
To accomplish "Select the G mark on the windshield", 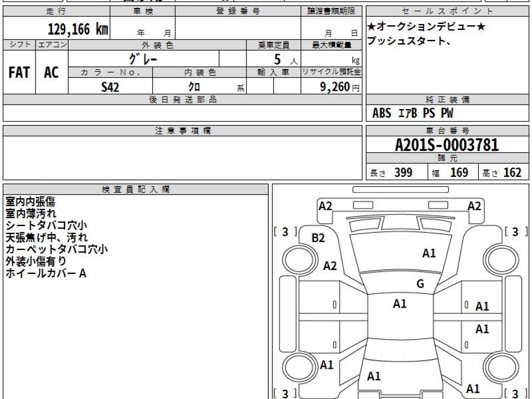I will pyautogui.click(x=421, y=284).
